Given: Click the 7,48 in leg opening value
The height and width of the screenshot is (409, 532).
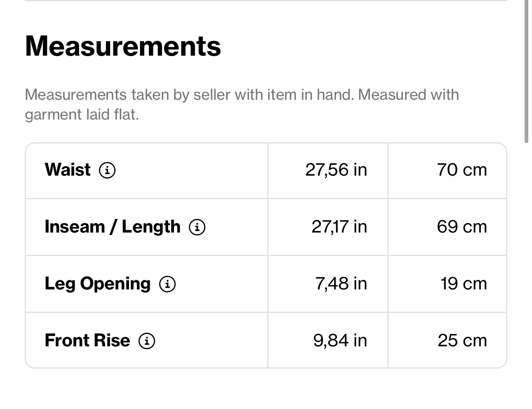Looking at the screenshot, I should (x=341, y=284).
